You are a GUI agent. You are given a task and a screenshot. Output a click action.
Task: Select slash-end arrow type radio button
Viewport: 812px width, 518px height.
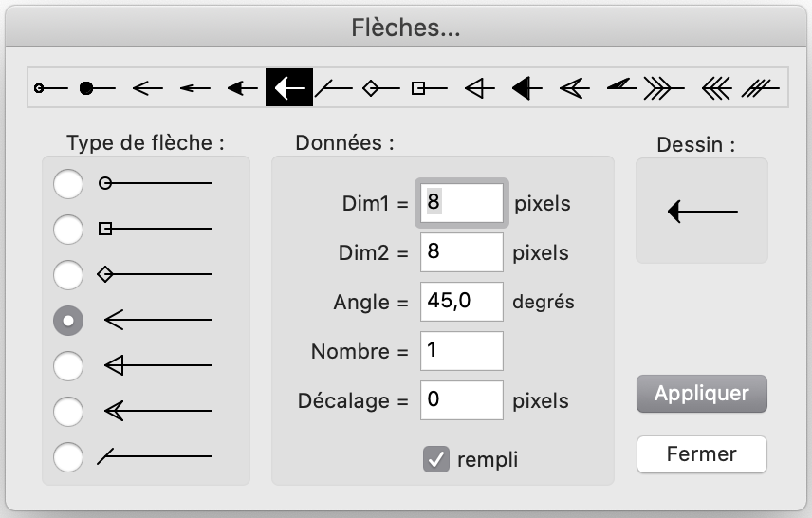(68, 457)
